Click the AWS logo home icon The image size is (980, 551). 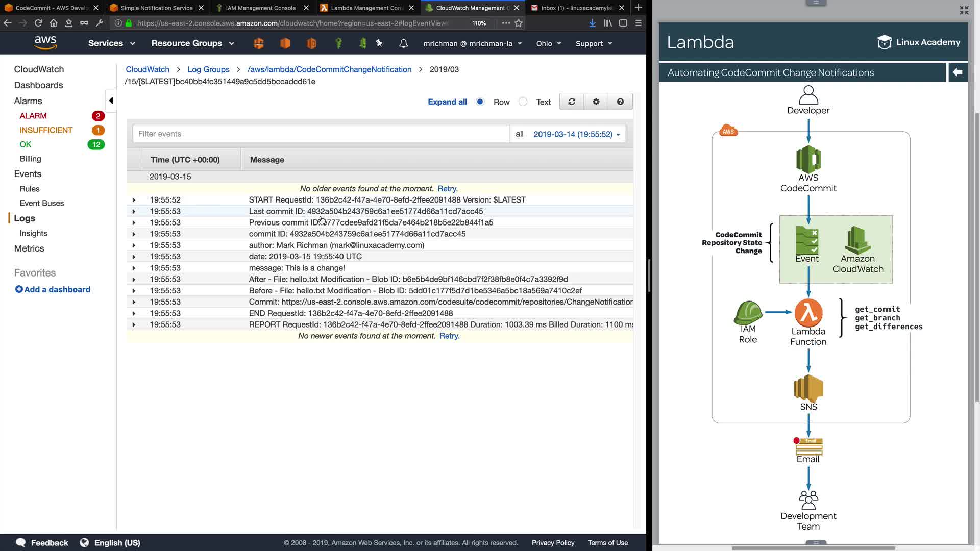tap(45, 43)
